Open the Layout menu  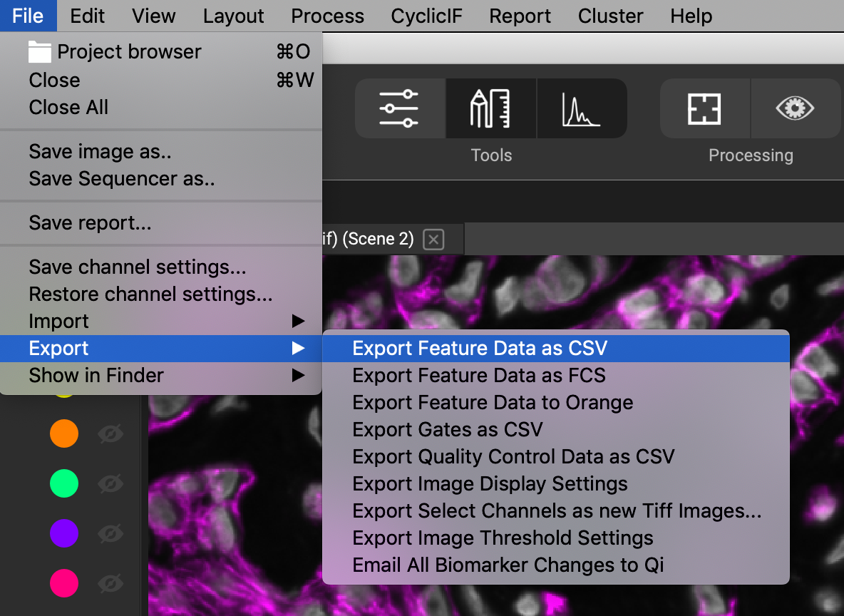(234, 16)
